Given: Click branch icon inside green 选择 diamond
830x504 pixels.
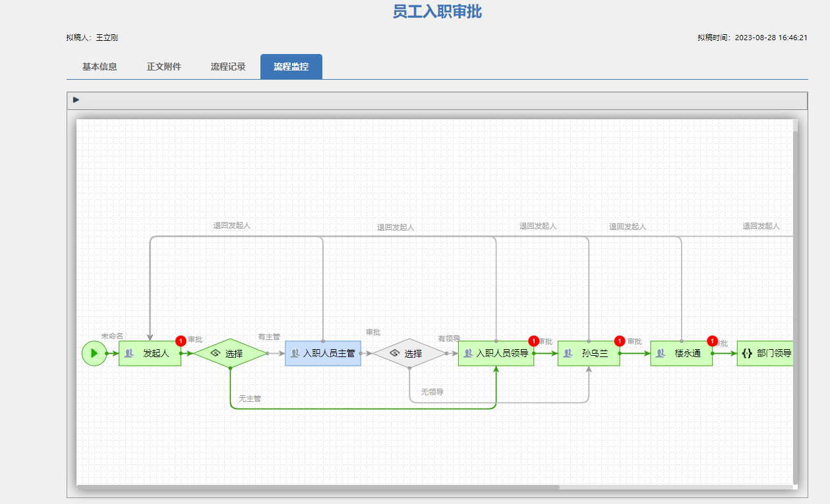Looking at the screenshot, I should 215,353.
